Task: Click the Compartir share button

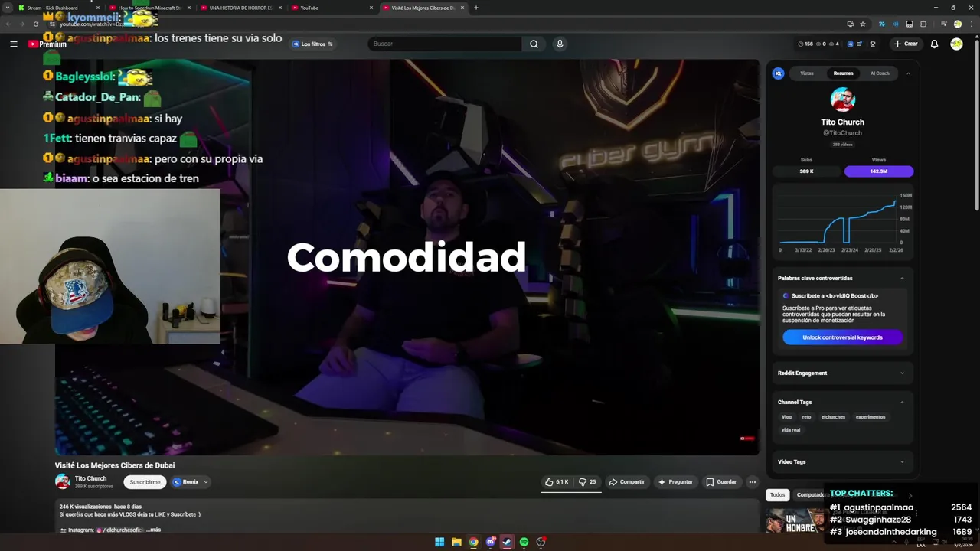Action: click(x=626, y=482)
